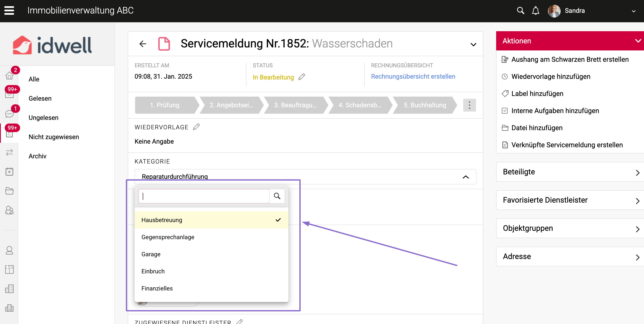
Task: Edit the status with the pencil icon
Action: pyautogui.click(x=302, y=77)
